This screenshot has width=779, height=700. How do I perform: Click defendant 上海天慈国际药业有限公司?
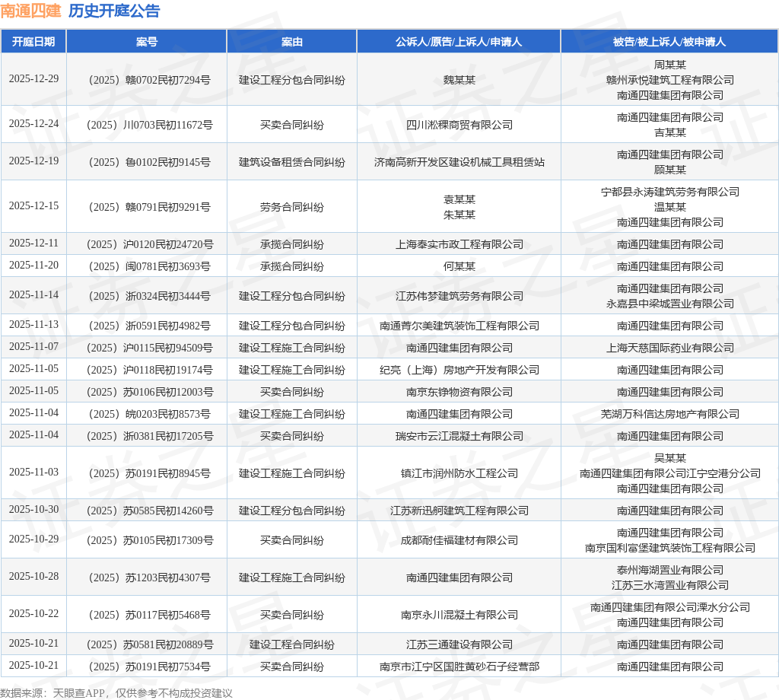tap(669, 348)
